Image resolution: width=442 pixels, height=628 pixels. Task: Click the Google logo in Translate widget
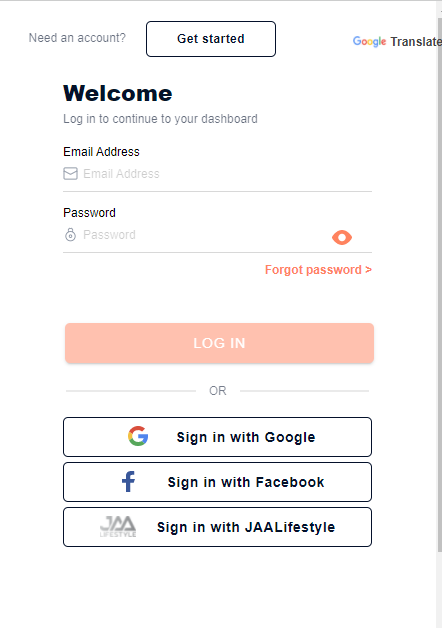point(369,41)
